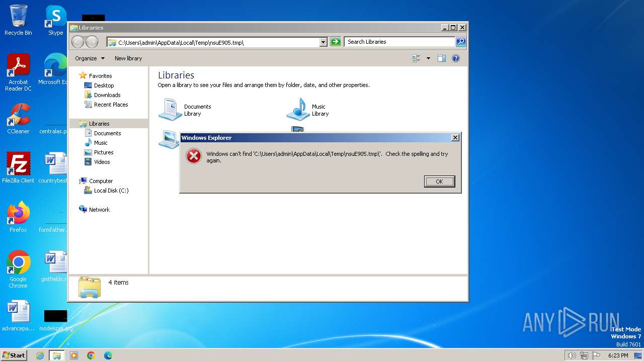
Task: Open Explorer help icon
Action: 456,58
